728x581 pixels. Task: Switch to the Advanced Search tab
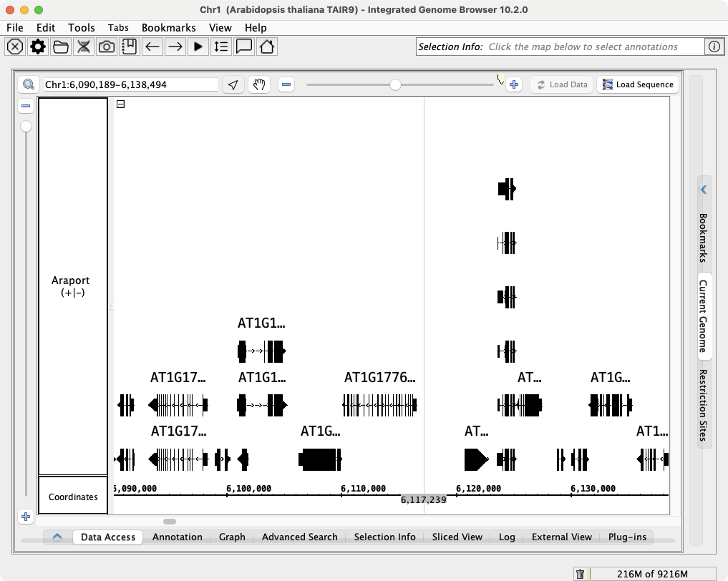pos(299,537)
